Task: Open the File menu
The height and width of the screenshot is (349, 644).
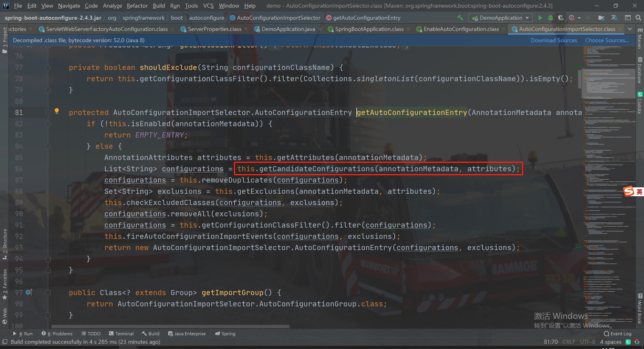Action: [18, 6]
